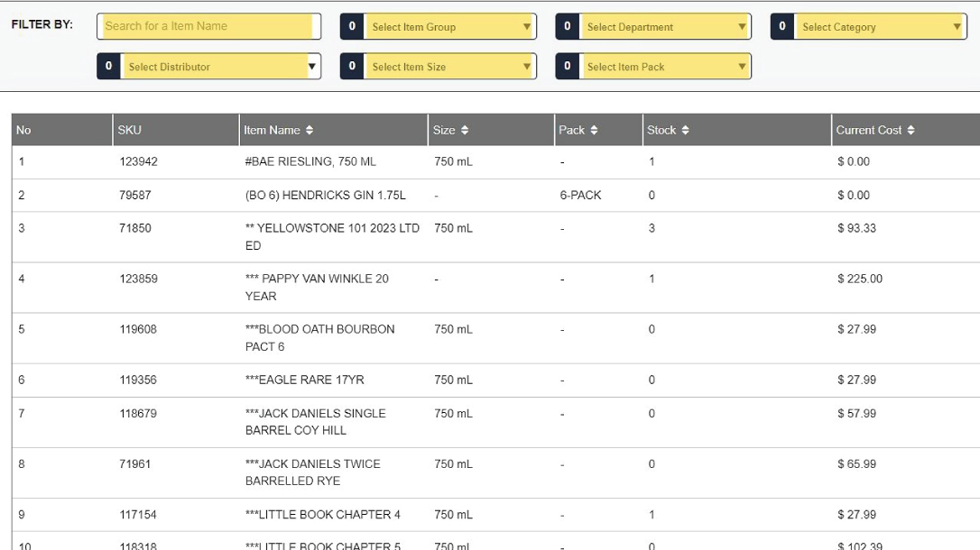Select the EAGLE RARE 17YR row
This screenshot has width=980, height=550.
304,380
